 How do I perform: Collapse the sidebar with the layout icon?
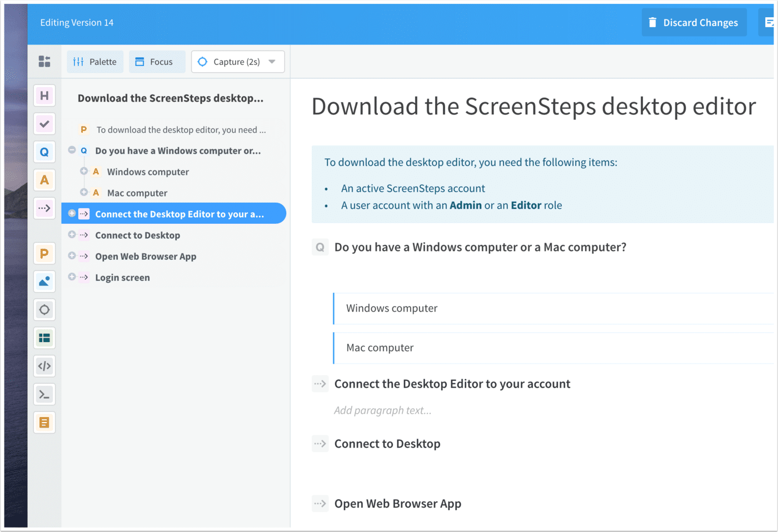[44, 62]
